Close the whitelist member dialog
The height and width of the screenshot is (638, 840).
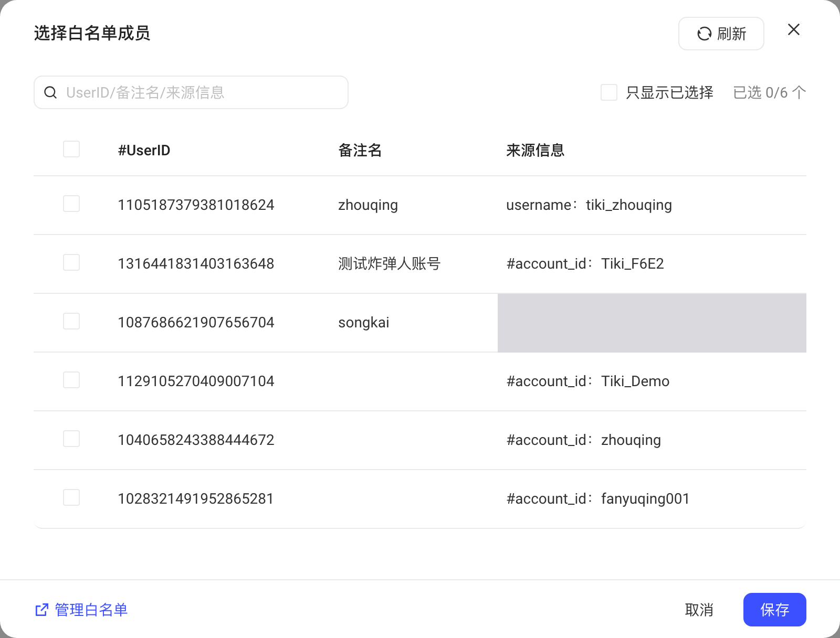tap(794, 30)
